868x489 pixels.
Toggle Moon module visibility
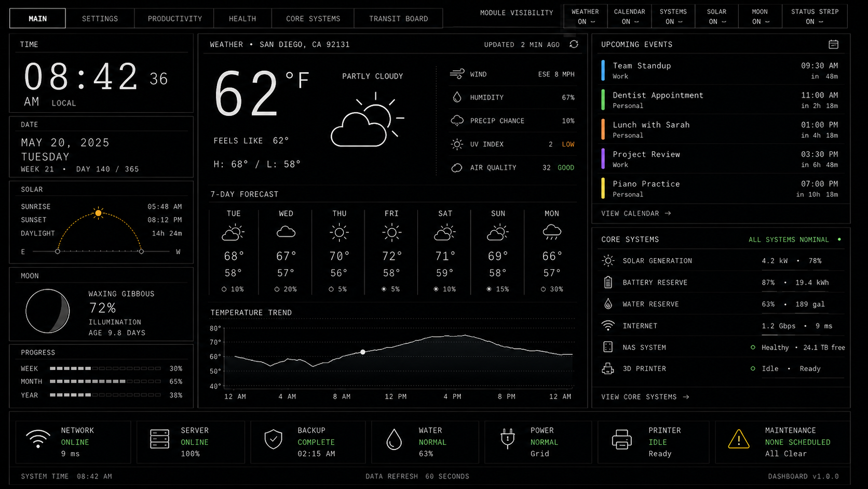[x=759, y=16]
